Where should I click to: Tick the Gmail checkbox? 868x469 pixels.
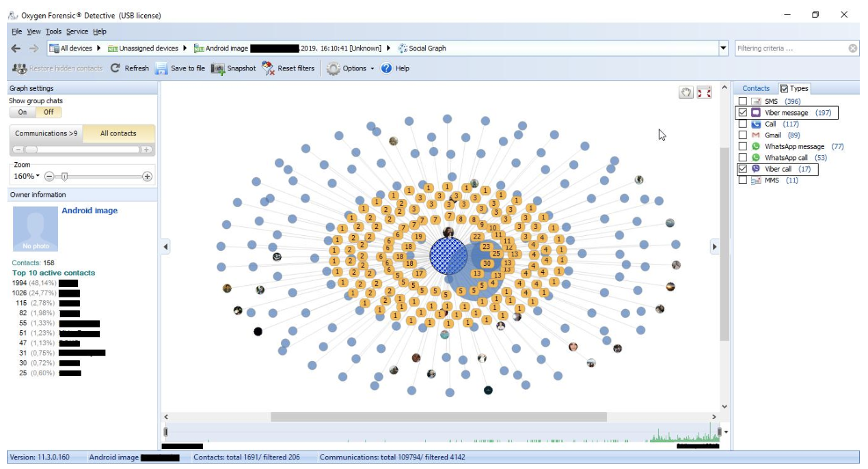743,135
